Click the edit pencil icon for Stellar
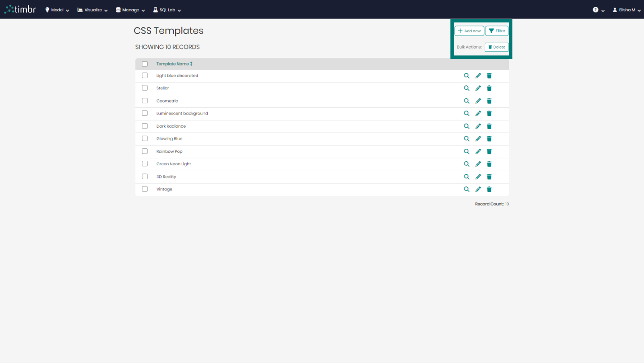 pyautogui.click(x=478, y=88)
